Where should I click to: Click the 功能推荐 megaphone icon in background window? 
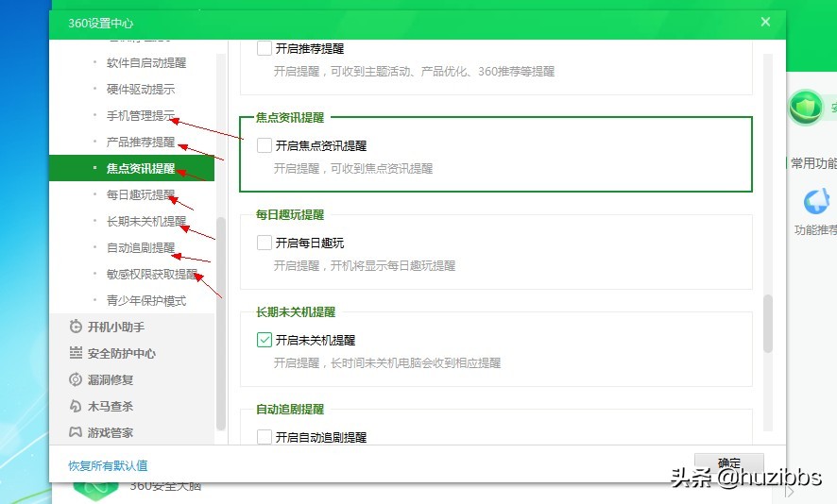(816, 202)
